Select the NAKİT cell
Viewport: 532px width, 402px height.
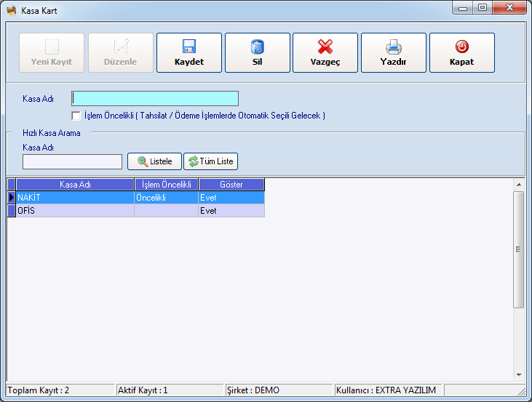click(x=75, y=197)
